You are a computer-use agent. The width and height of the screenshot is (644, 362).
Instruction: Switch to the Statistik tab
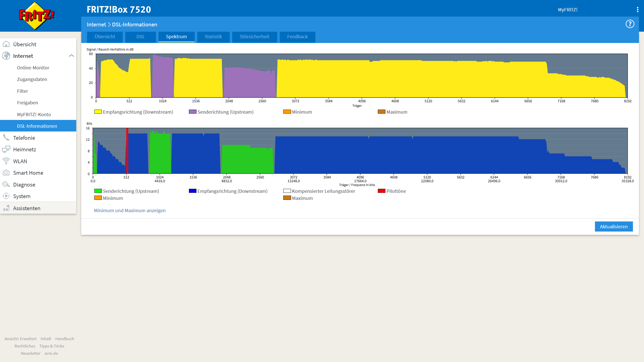pyautogui.click(x=213, y=37)
